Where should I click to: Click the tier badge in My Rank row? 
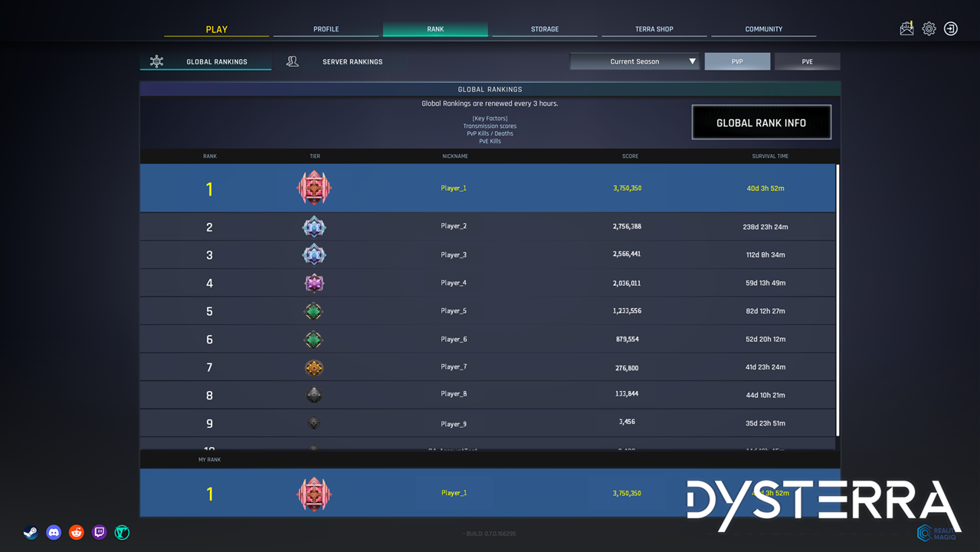click(314, 494)
